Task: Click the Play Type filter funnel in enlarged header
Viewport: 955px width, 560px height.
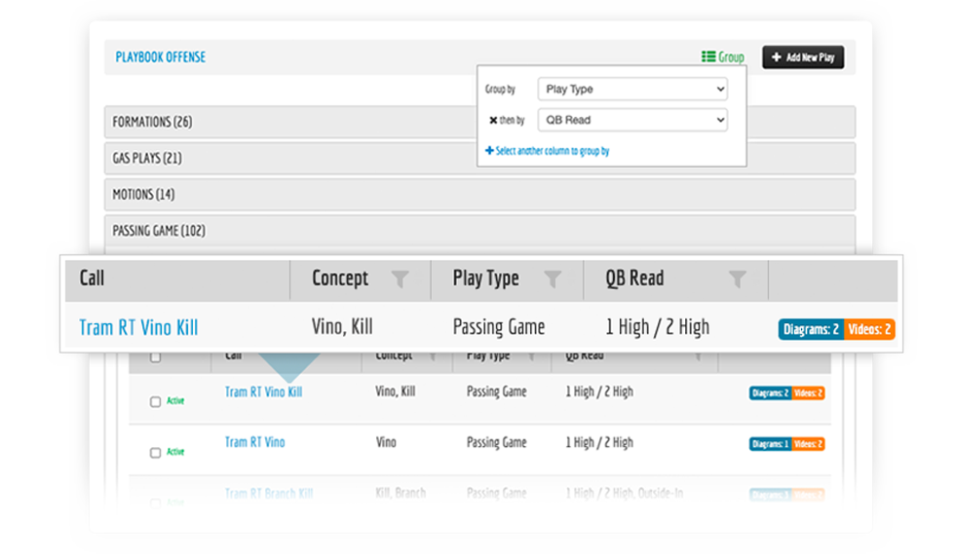Action: tap(553, 279)
